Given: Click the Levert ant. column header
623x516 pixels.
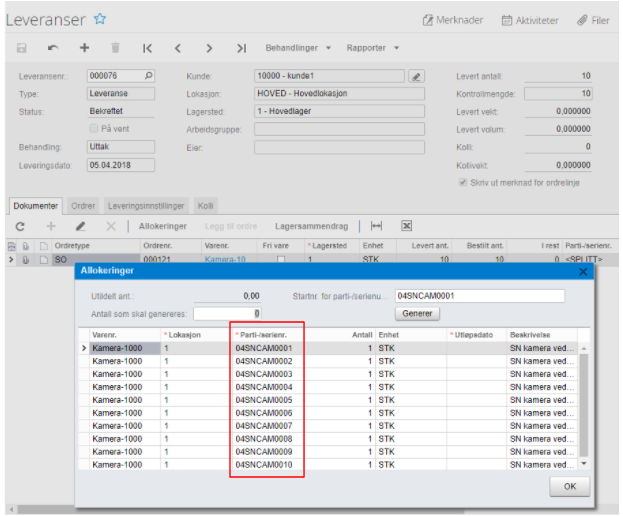Looking at the screenshot, I should click(x=424, y=246).
